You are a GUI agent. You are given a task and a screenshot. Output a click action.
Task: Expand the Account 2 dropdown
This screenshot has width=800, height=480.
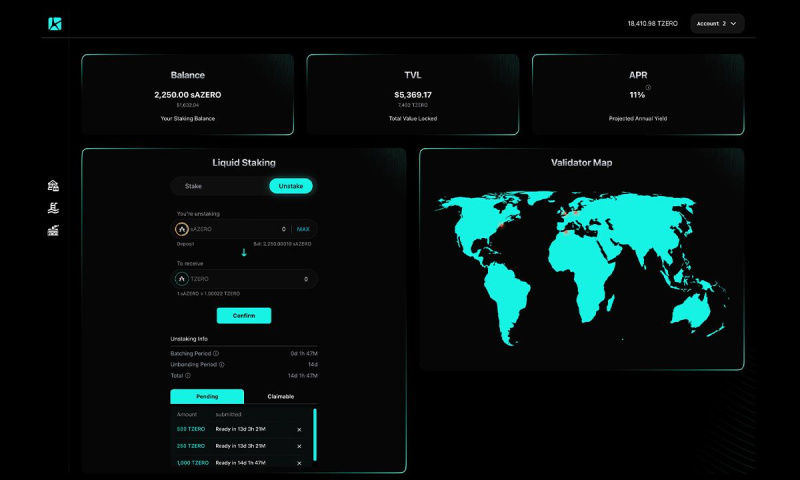point(717,23)
